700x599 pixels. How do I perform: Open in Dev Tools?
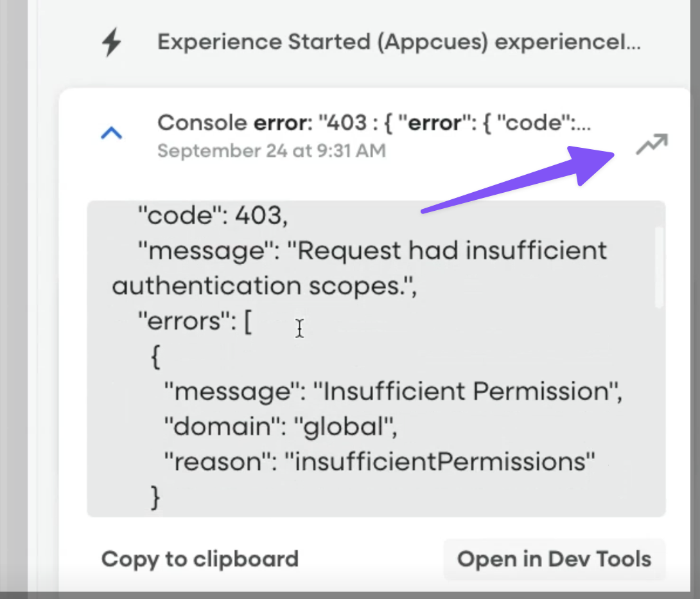pos(554,559)
